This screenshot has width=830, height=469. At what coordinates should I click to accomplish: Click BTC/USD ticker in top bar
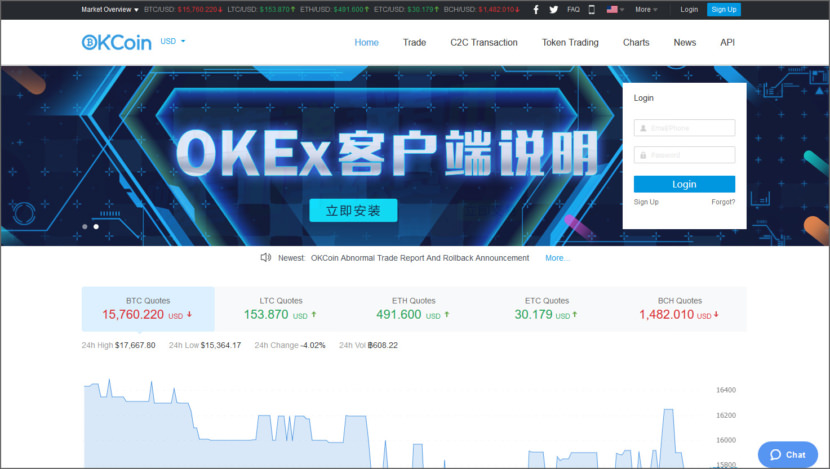click(x=183, y=10)
